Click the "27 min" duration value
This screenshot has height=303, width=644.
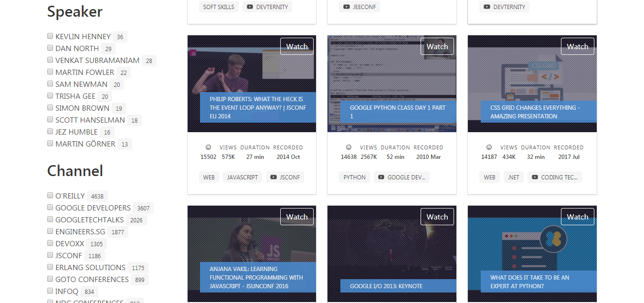[255, 157]
